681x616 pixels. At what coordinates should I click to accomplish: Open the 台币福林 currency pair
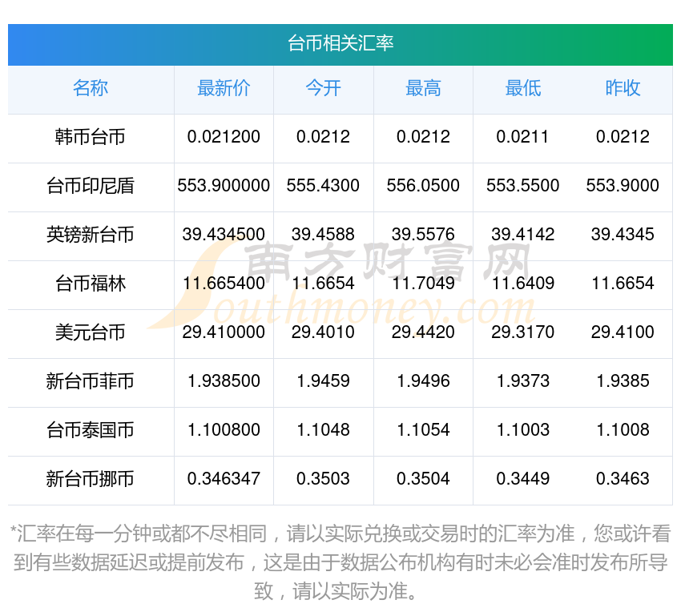point(91,284)
